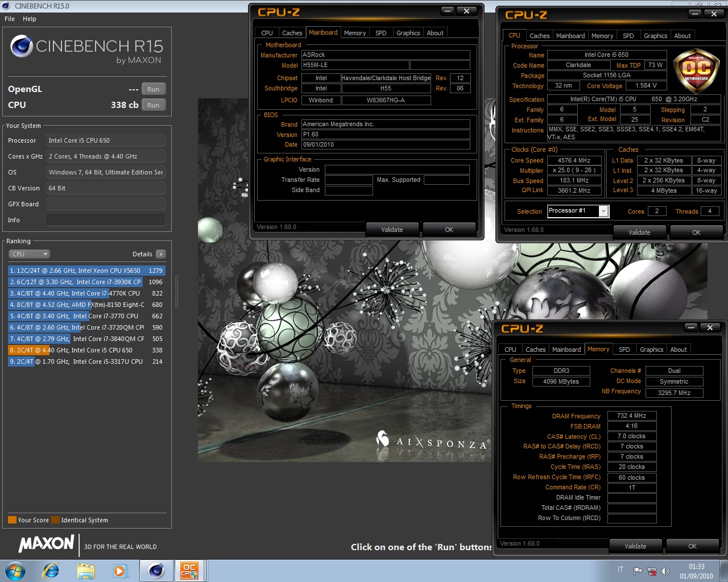Click the GFX Board info field
This screenshot has height=582, width=728.
(x=106, y=204)
